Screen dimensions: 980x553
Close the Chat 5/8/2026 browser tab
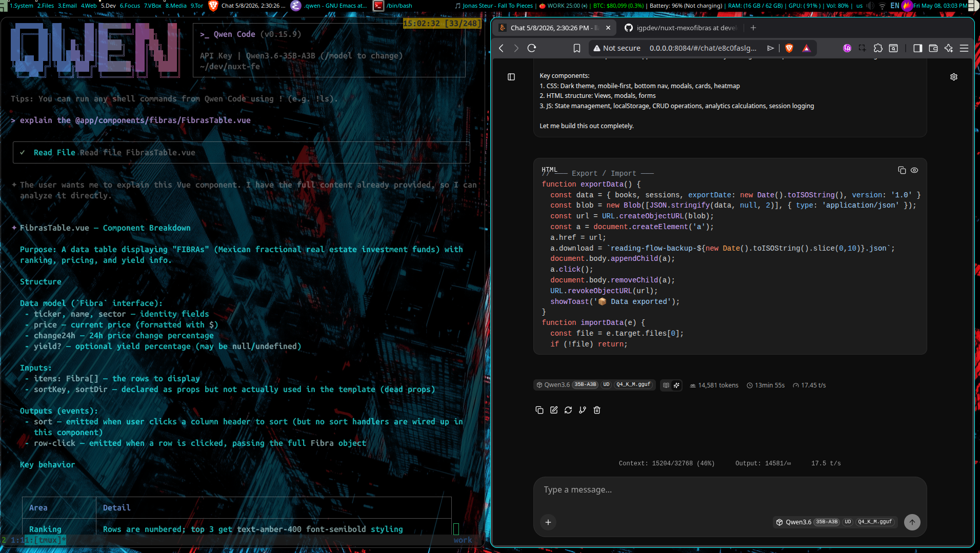point(608,28)
